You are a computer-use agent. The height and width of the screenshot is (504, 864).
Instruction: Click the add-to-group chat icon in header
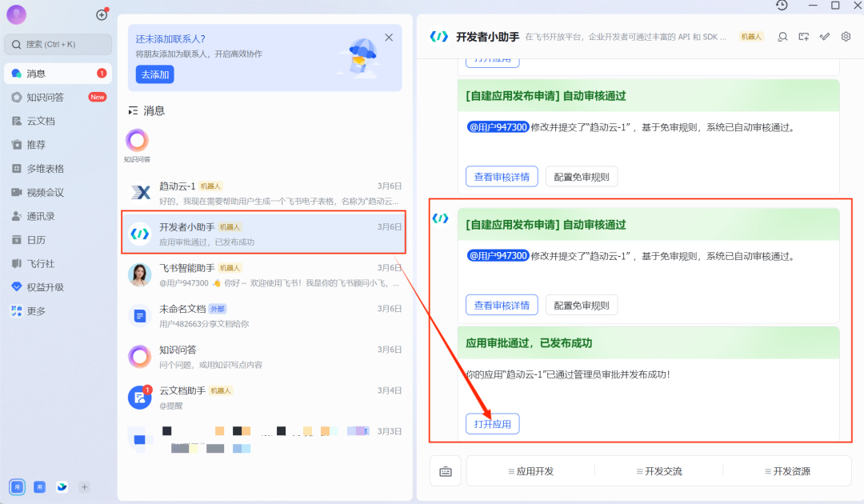pyautogui.click(x=804, y=37)
